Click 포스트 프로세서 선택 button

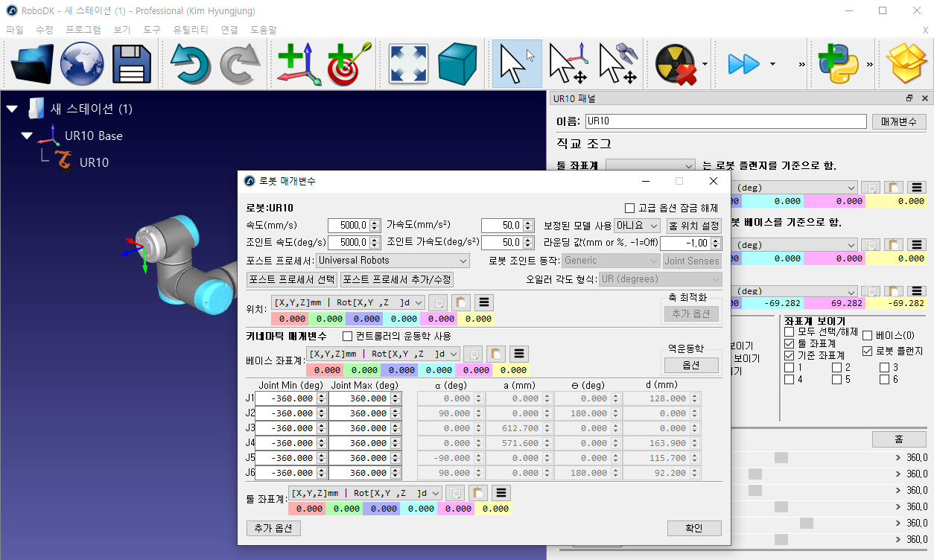click(292, 279)
